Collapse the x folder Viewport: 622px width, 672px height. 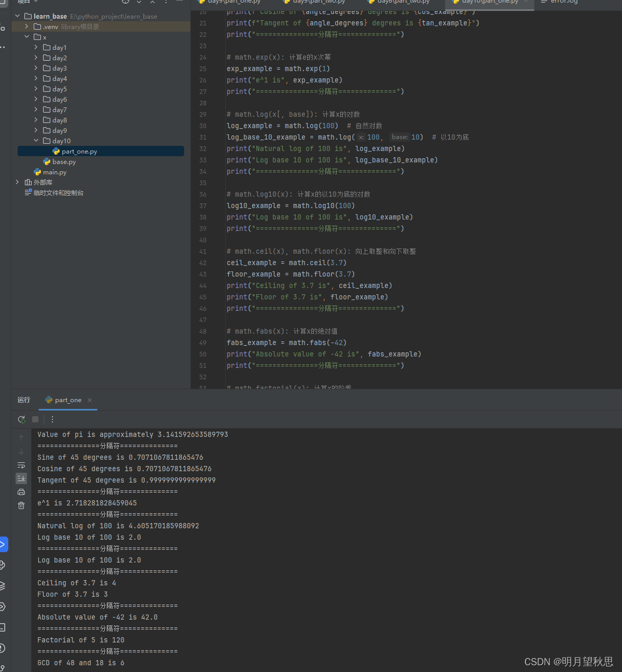(27, 37)
